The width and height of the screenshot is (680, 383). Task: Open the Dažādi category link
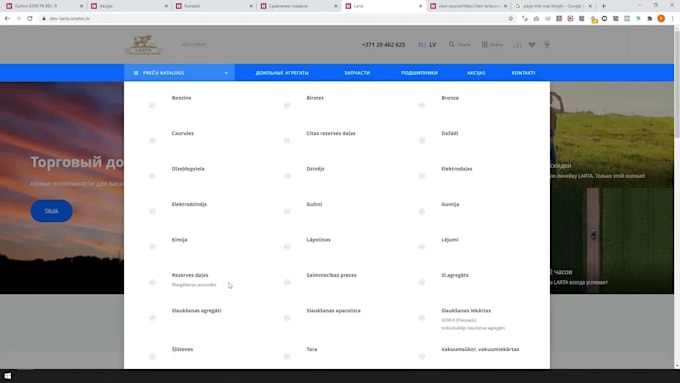point(450,133)
